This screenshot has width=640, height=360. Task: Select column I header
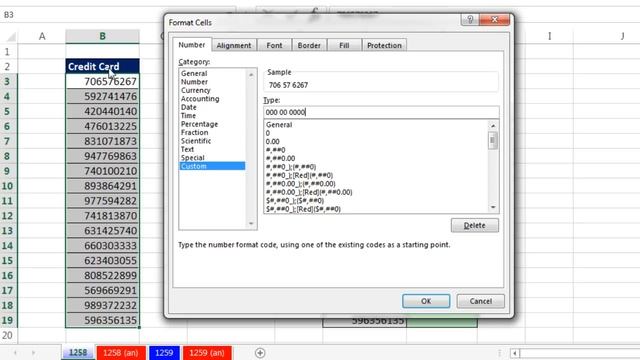[x=549, y=36]
